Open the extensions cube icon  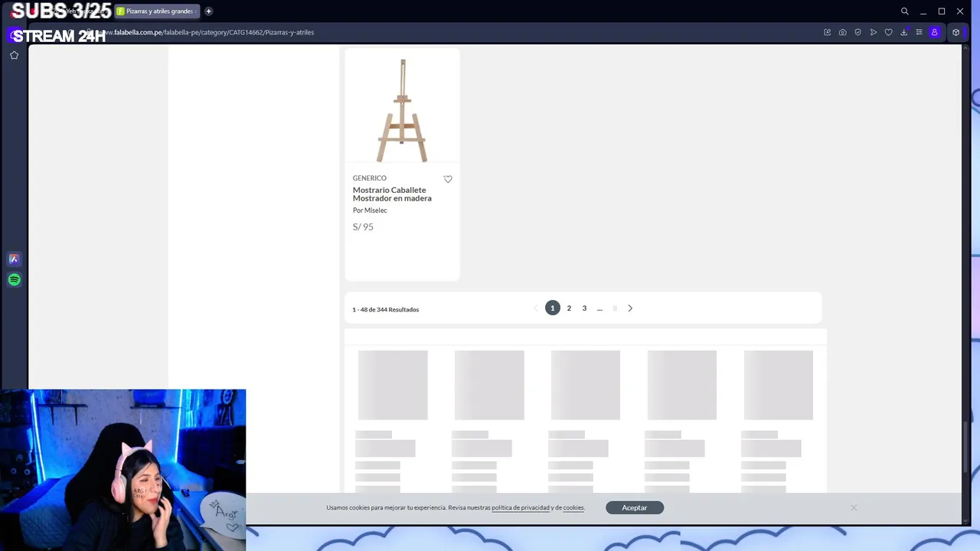955,32
